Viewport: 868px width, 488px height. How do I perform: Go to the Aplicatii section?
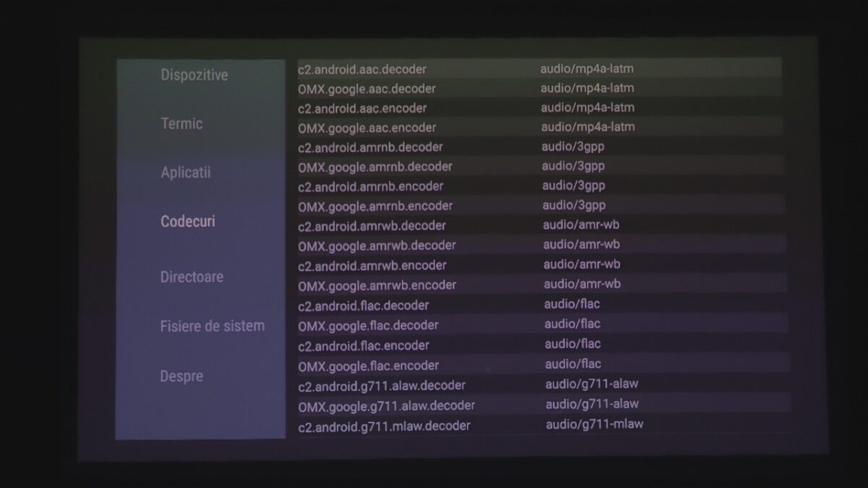(185, 173)
